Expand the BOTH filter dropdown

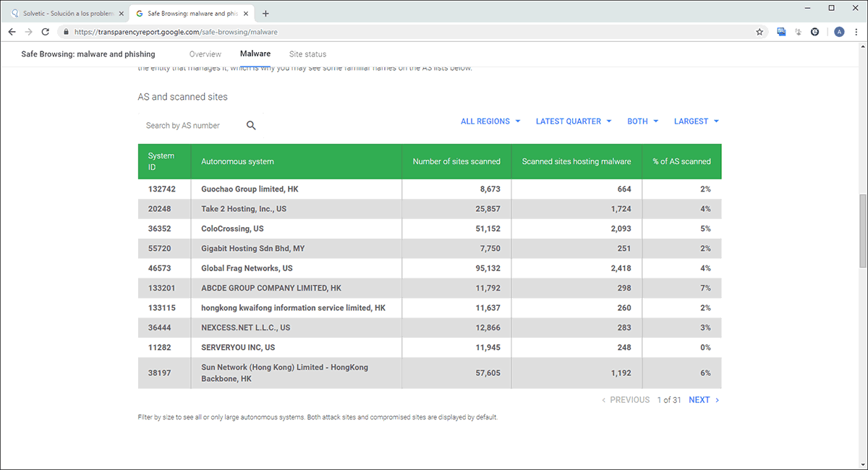642,121
